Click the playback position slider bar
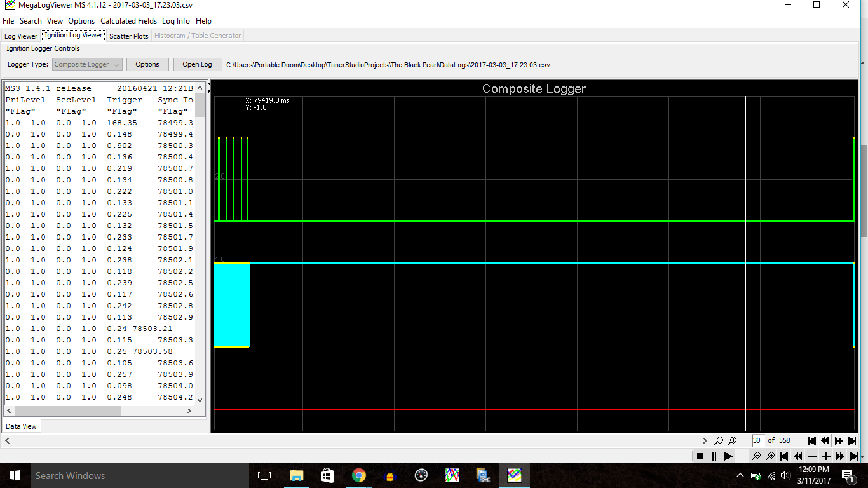This screenshot has height=488, width=868. click(346, 456)
